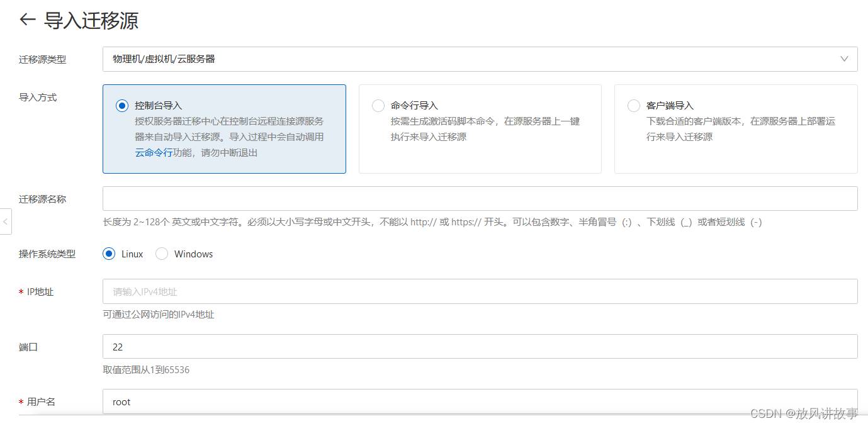Screen dimensions: 868x426
Task: Focus the 迁移源名称 input field
Action: coord(480,198)
